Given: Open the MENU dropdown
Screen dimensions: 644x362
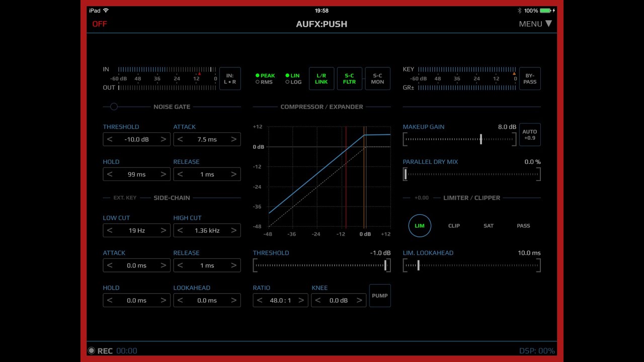Looking at the screenshot, I should point(535,24).
